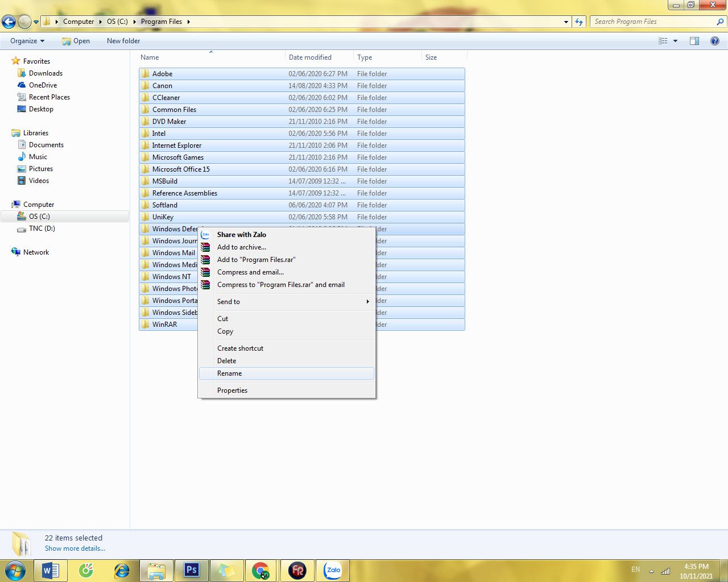Select the Adobe folder

[302, 74]
